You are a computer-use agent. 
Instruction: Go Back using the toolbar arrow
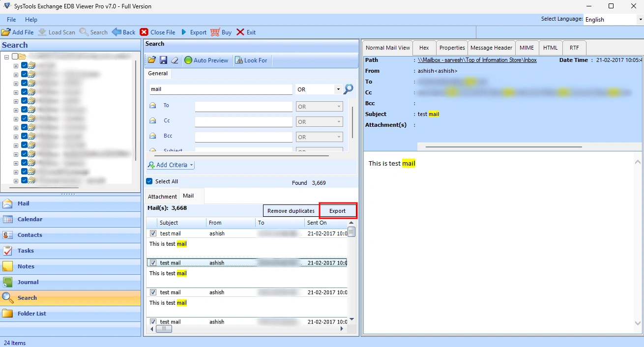(x=123, y=32)
